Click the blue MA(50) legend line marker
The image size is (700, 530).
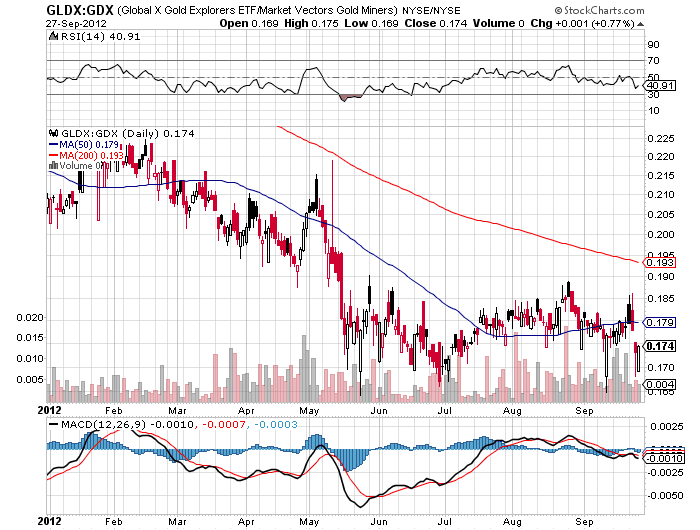53,145
